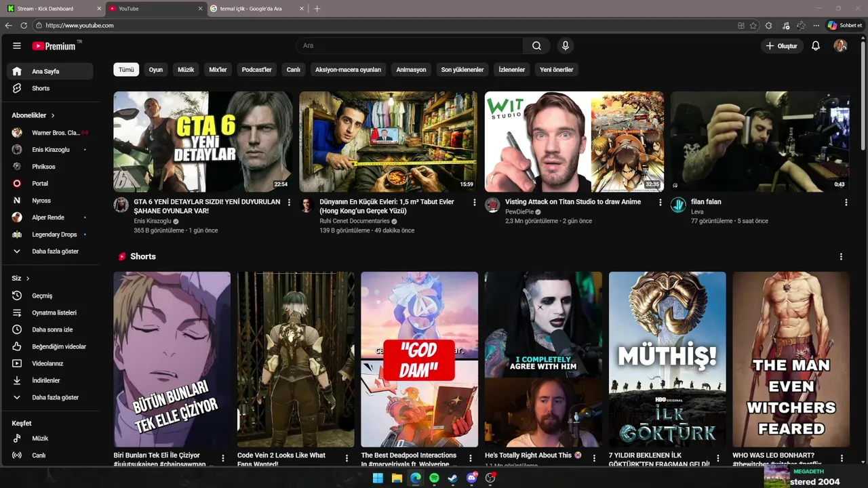
Task: Reload the page with refresh icon
Action: [x=24, y=26]
